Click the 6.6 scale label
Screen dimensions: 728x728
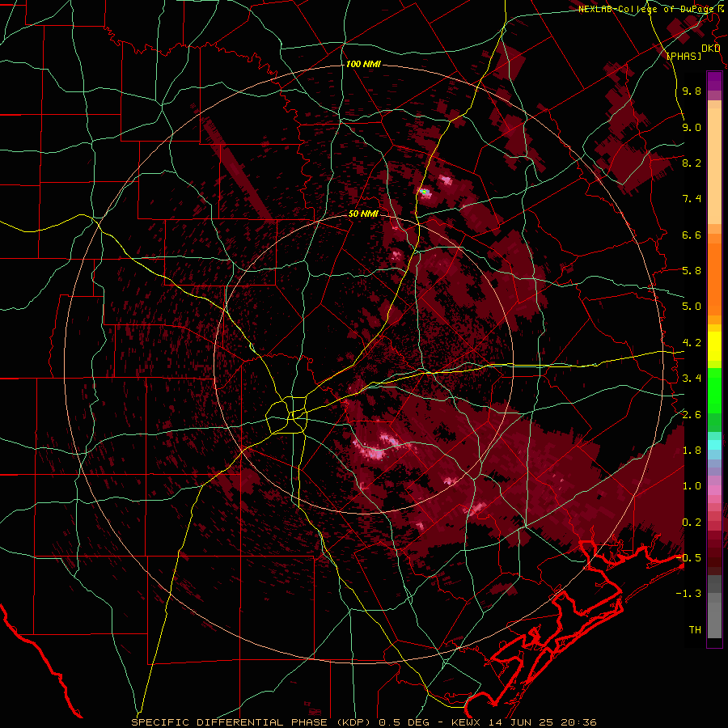692,235
